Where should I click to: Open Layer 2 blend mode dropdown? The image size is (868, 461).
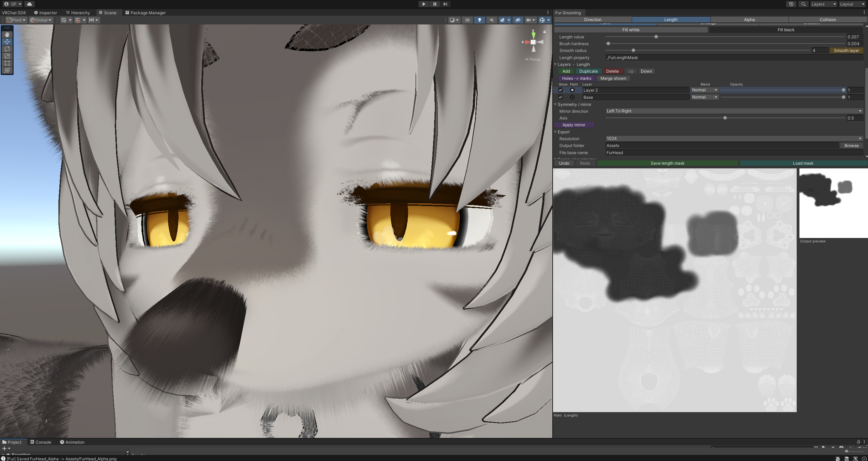pyautogui.click(x=705, y=90)
